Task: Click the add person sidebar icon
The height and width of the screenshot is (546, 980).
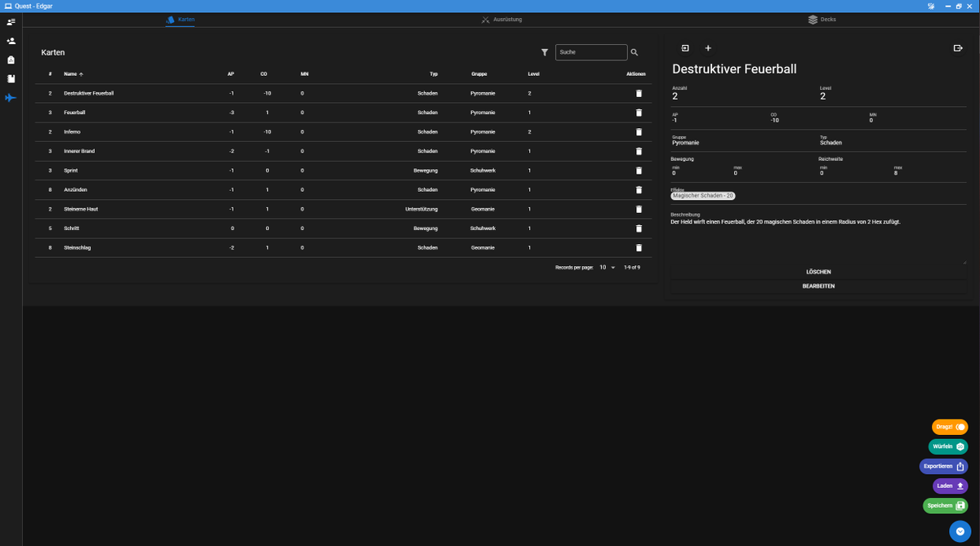Action: point(11,41)
